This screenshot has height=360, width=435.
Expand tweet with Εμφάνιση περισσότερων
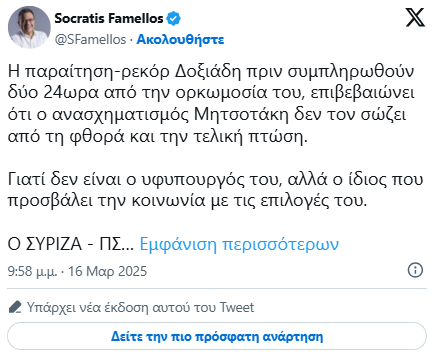239,244
